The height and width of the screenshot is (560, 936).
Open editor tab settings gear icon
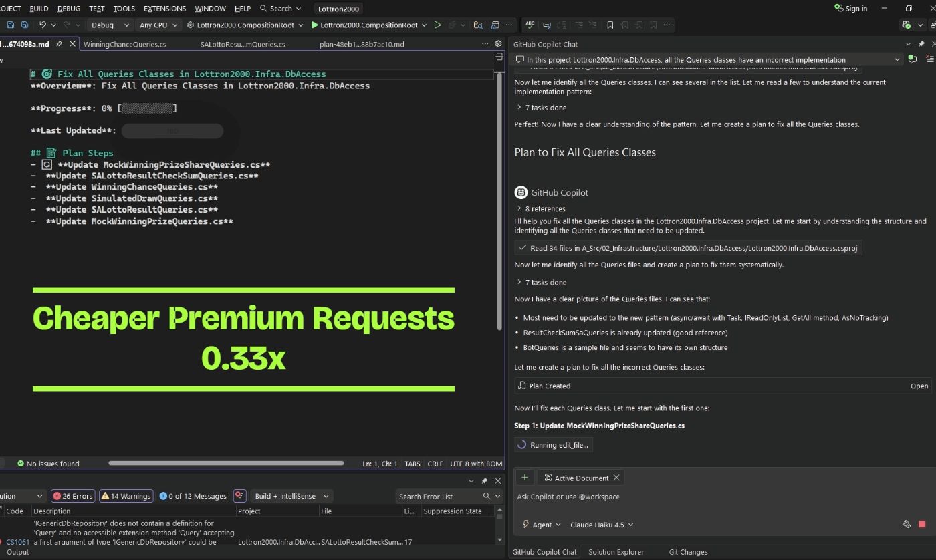click(x=498, y=44)
